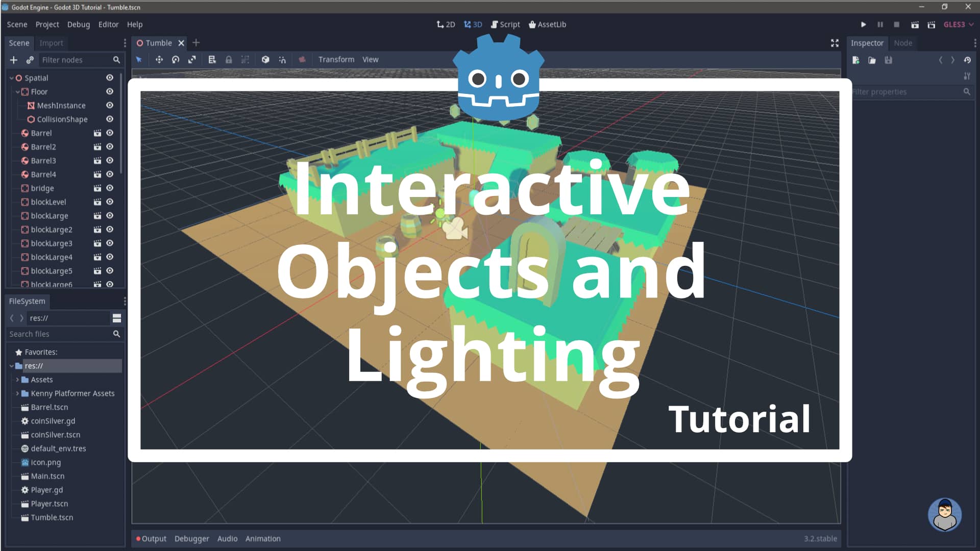980x551 pixels.
Task: Open the Transform menu in the viewport
Action: point(336,59)
